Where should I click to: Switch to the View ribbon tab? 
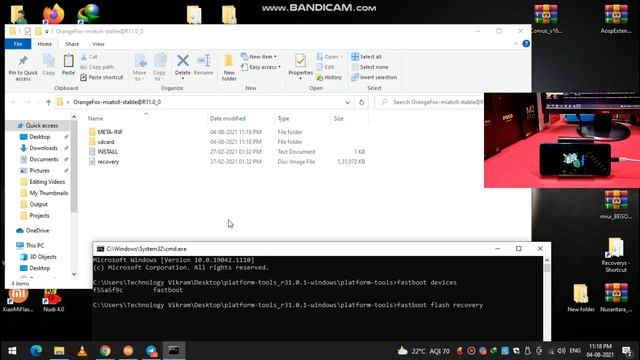98,44
